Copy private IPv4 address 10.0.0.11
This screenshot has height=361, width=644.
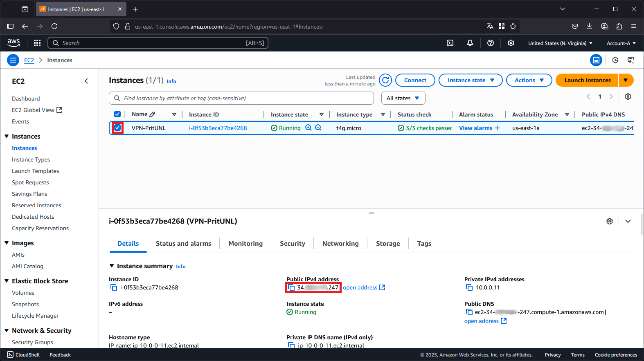click(469, 288)
